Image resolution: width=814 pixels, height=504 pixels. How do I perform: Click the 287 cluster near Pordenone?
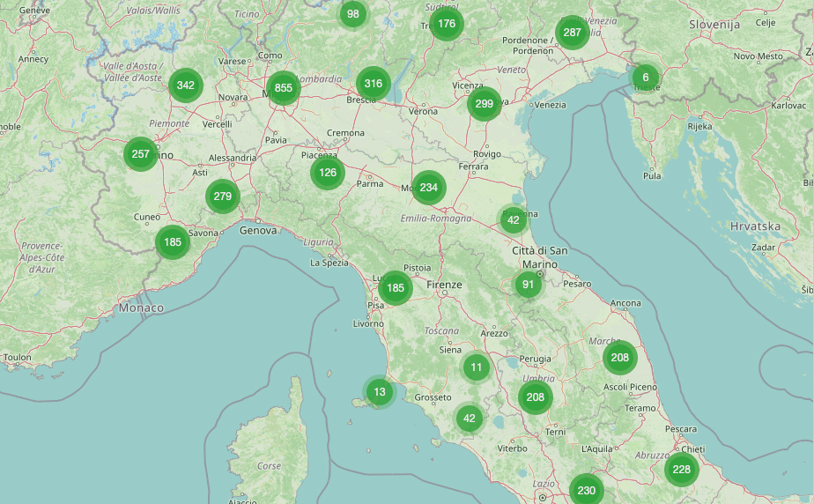(x=572, y=33)
